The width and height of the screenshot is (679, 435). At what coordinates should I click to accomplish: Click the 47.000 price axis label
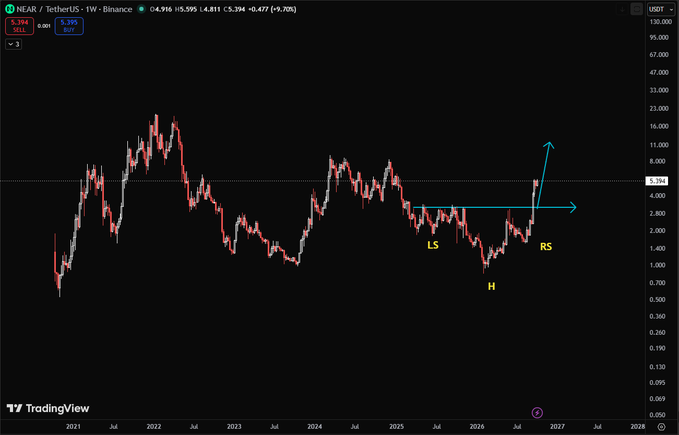coord(659,73)
